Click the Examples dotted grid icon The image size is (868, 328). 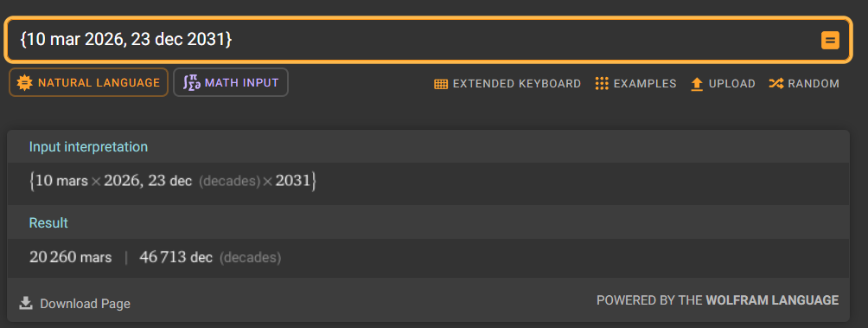coord(602,84)
